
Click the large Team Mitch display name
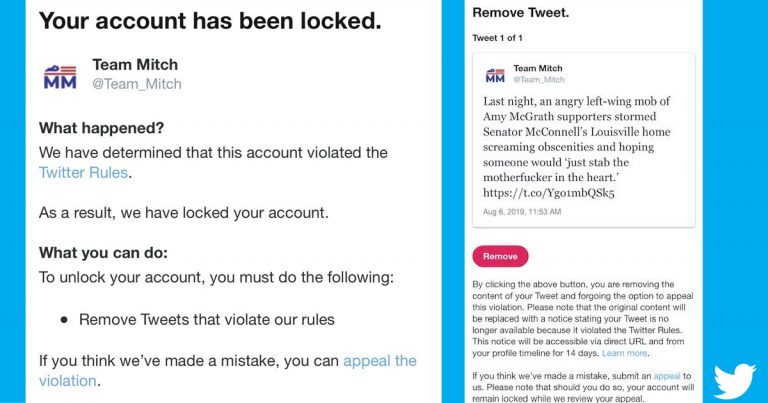[x=135, y=65]
